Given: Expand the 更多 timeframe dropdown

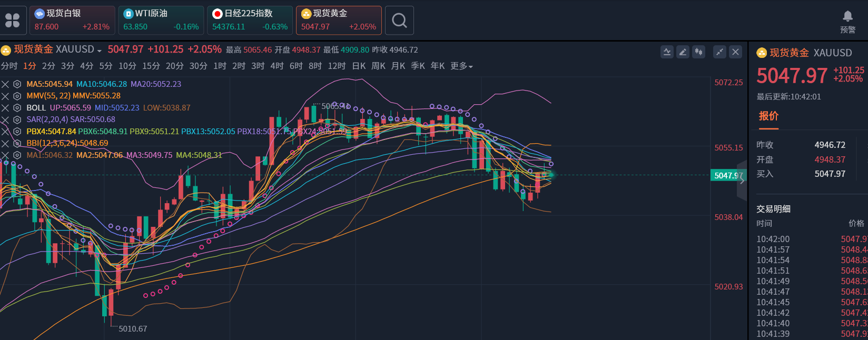Looking at the screenshot, I should coord(461,66).
